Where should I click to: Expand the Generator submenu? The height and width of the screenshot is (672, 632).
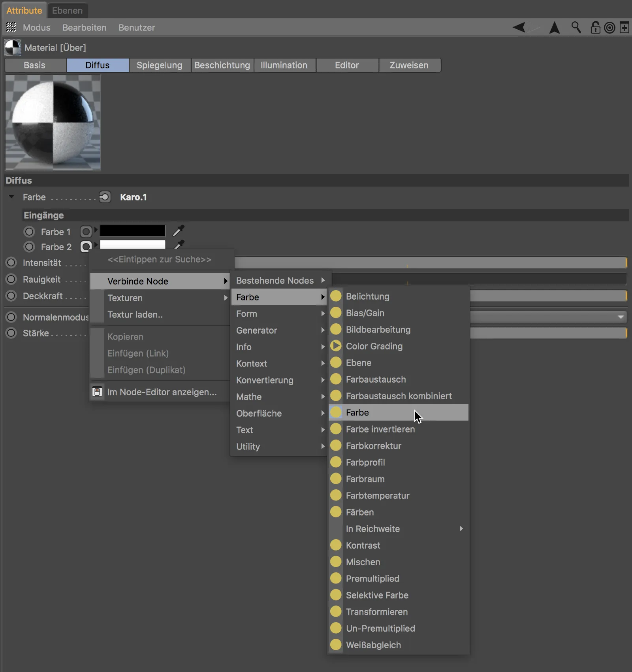coord(279,330)
